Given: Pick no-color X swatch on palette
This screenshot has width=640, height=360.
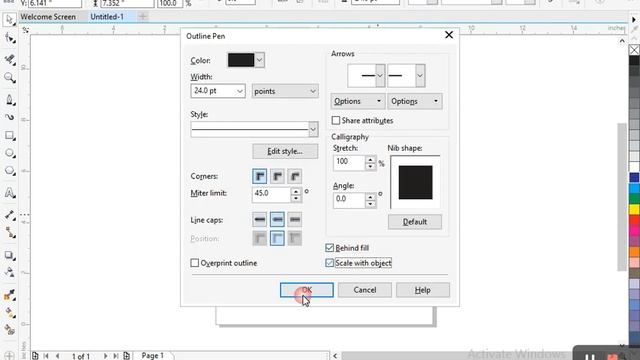Looking at the screenshot, I should pos(634,50).
